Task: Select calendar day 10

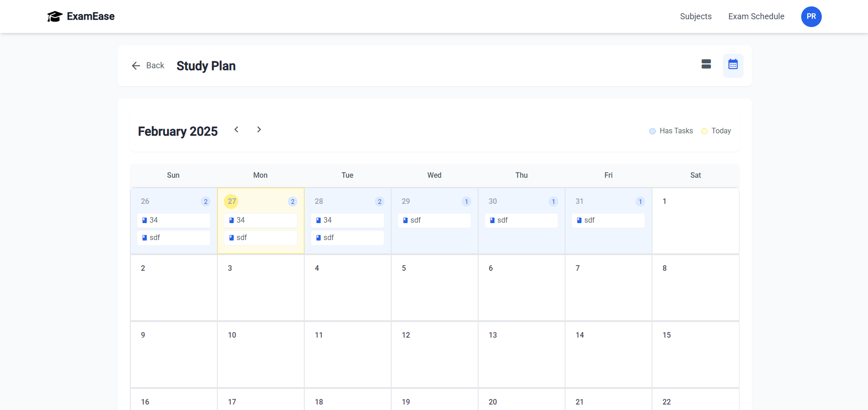Action: click(260, 355)
